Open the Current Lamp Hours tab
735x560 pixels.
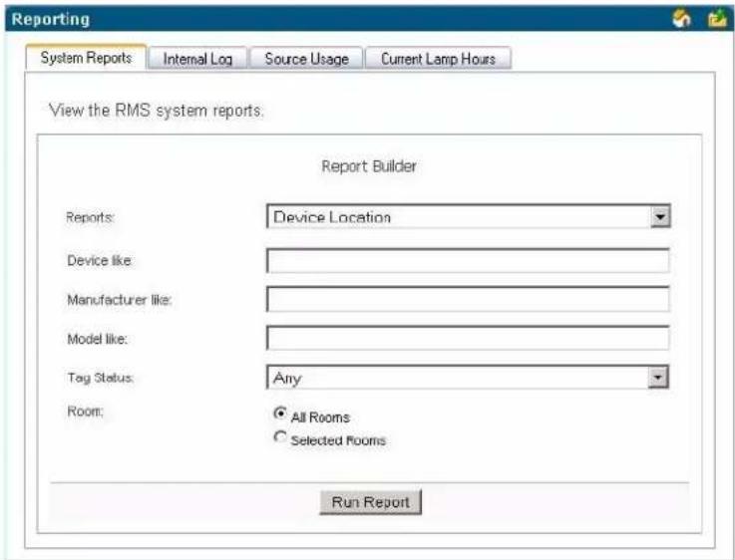(438, 59)
